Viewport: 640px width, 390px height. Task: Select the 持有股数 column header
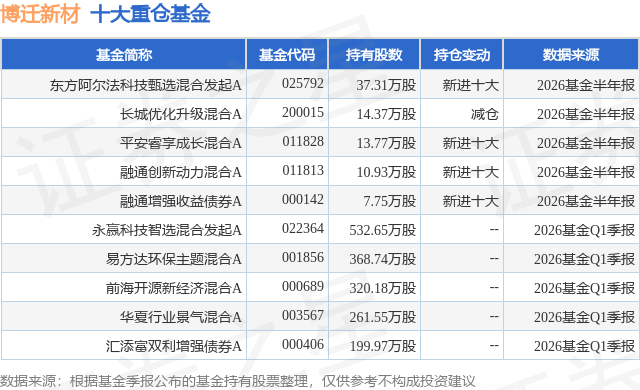[x=374, y=55]
